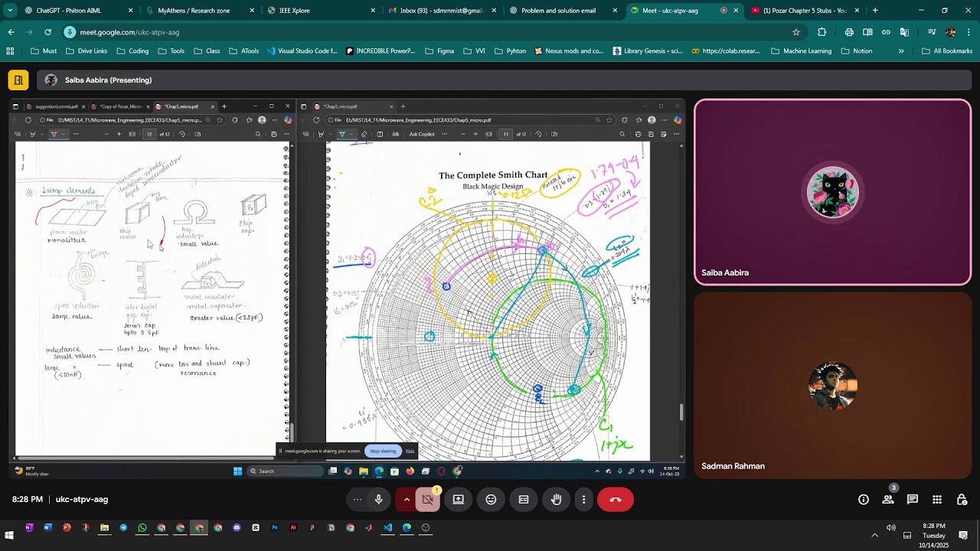Click Saiba Aabira participant tile
980x551 pixels.
pyautogui.click(x=832, y=192)
